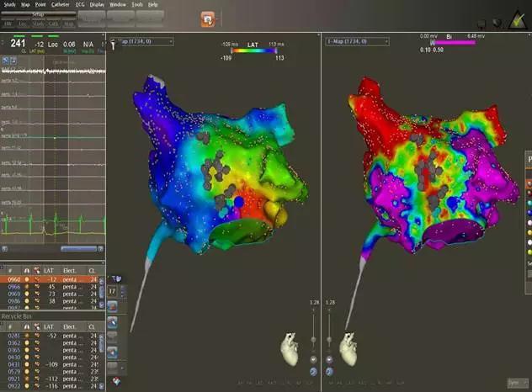Click the numbered 17 box icon

pos(112,291)
